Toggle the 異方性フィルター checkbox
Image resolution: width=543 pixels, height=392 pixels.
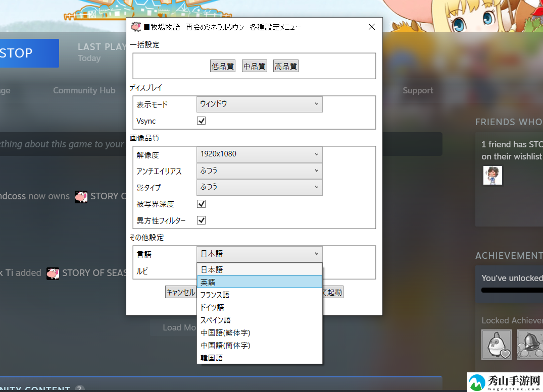(x=201, y=220)
